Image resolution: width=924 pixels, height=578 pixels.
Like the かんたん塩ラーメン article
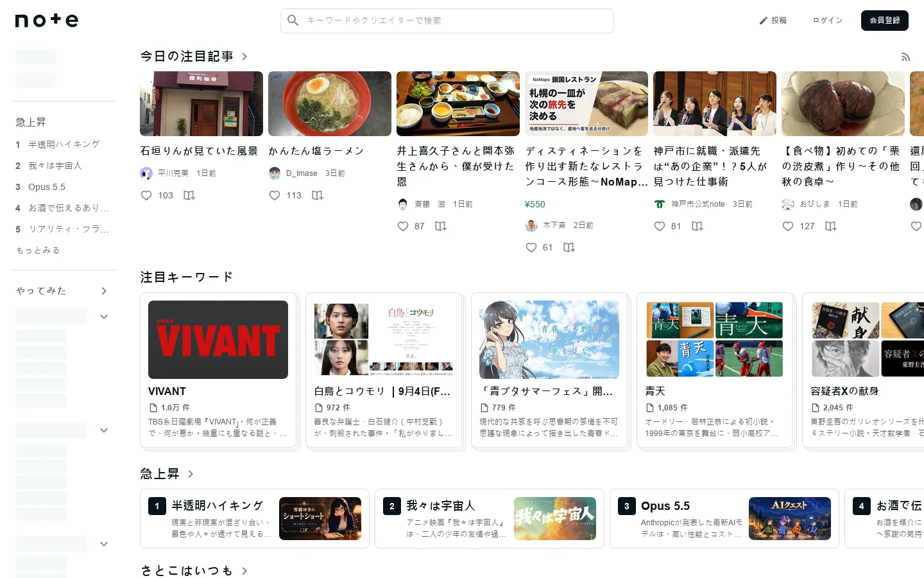[275, 195]
